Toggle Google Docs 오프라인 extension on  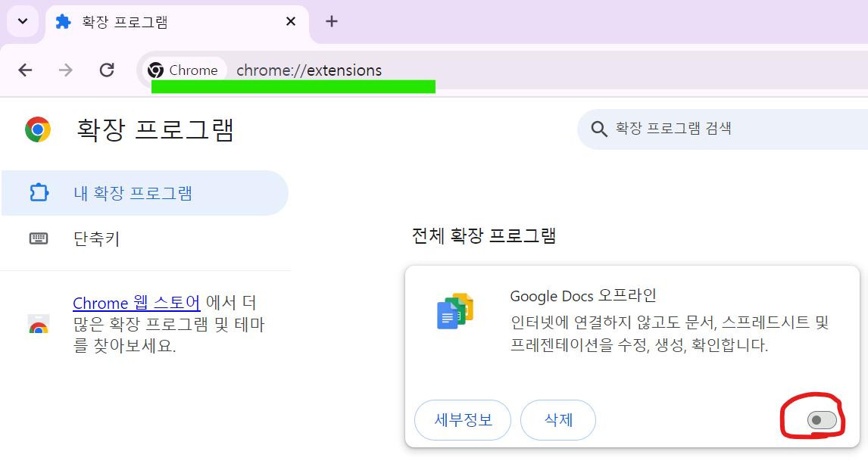822,420
